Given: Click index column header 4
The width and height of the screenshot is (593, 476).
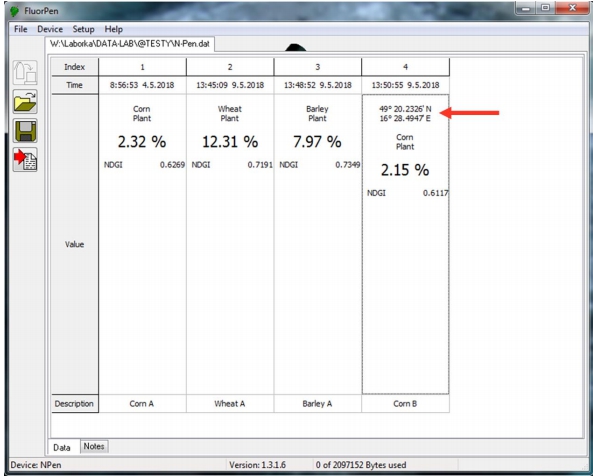Looking at the screenshot, I should pos(405,67).
